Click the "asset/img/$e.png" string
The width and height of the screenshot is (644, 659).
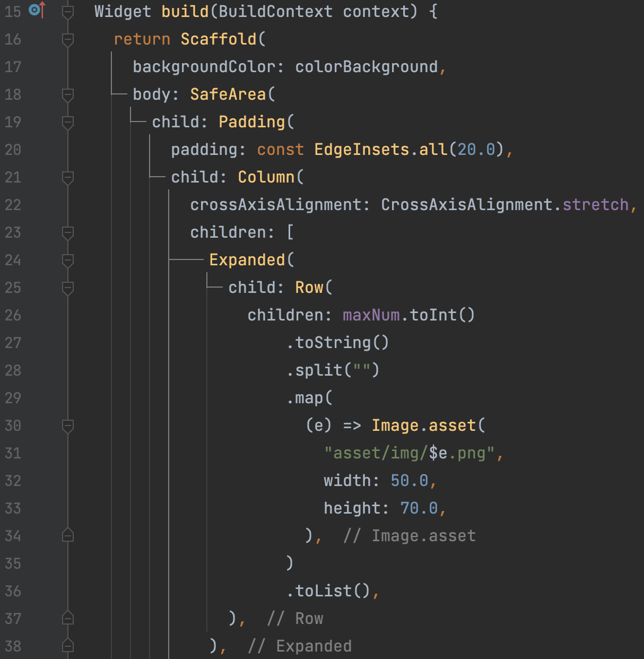pyautogui.click(x=410, y=453)
